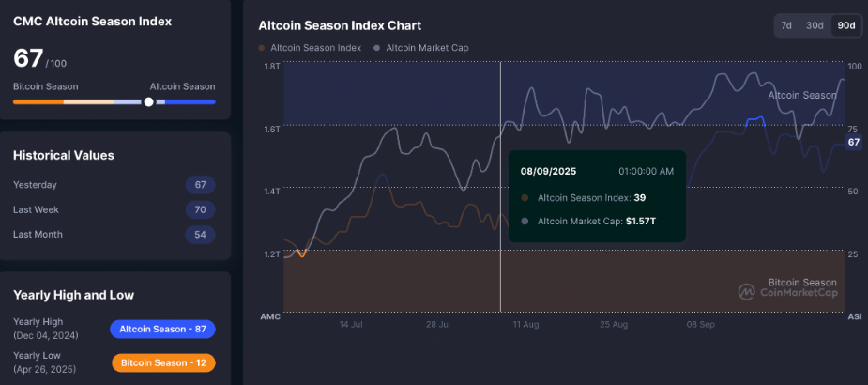
Task: Switch chart range to 7d
Action: [x=786, y=25]
